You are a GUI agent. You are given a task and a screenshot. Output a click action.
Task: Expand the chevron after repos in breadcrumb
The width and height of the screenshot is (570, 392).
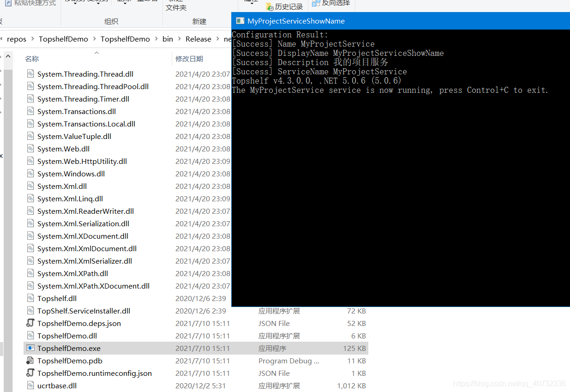click(x=32, y=39)
